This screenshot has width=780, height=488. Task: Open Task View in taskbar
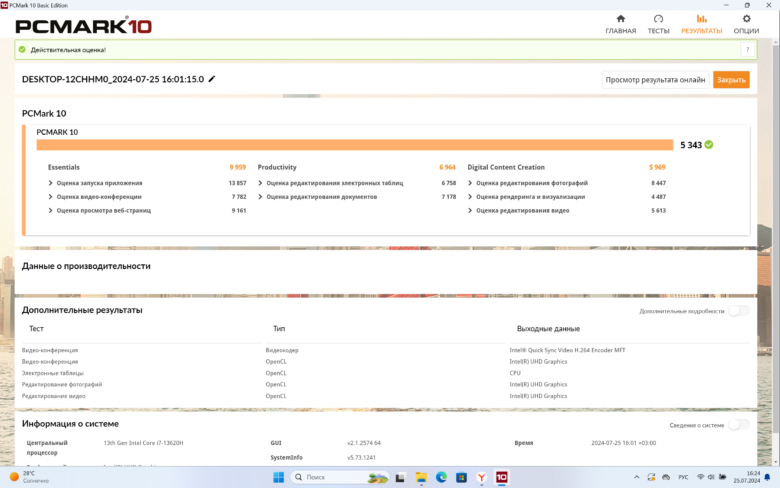[x=400, y=478]
